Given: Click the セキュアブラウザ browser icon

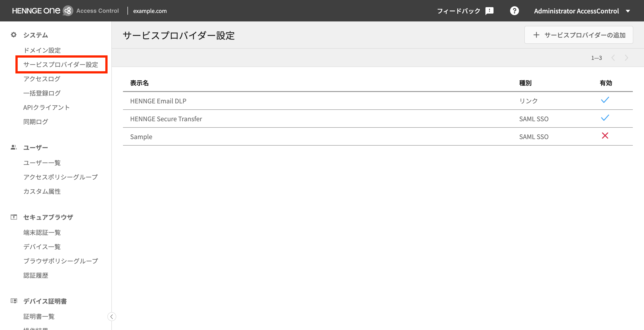Looking at the screenshot, I should (14, 217).
